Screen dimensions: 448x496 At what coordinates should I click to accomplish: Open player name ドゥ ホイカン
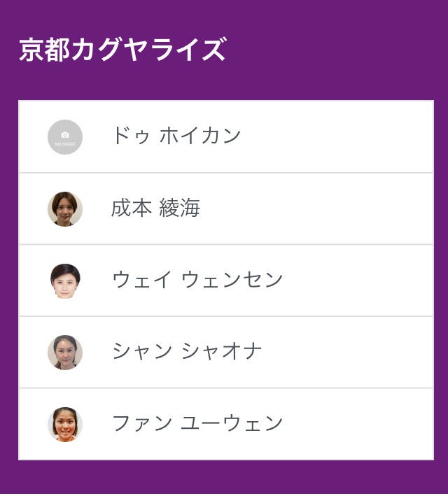pyautogui.click(x=176, y=136)
